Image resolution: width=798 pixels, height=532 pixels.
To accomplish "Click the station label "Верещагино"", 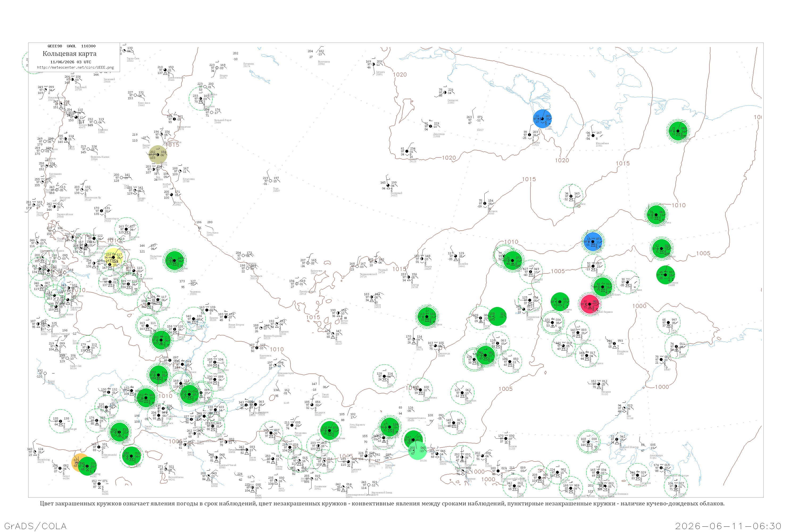I will pyautogui.click(x=184, y=127).
